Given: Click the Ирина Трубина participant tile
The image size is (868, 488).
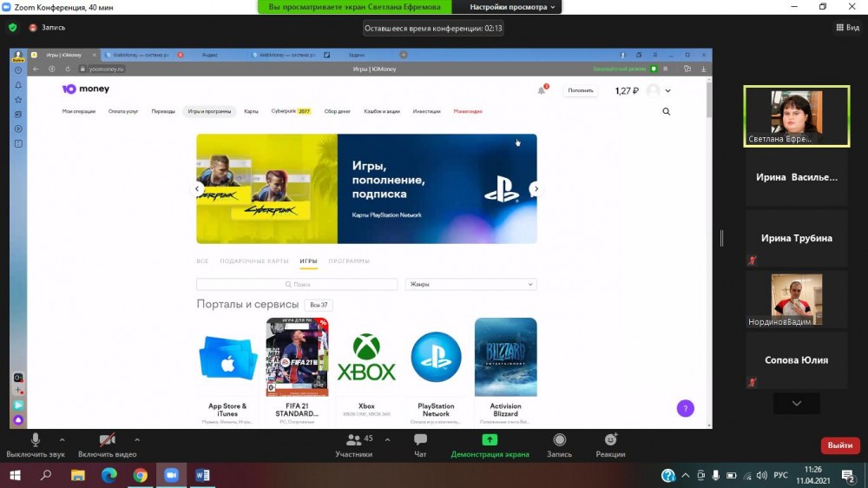Looking at the screenshot, I should pos(796,238).
